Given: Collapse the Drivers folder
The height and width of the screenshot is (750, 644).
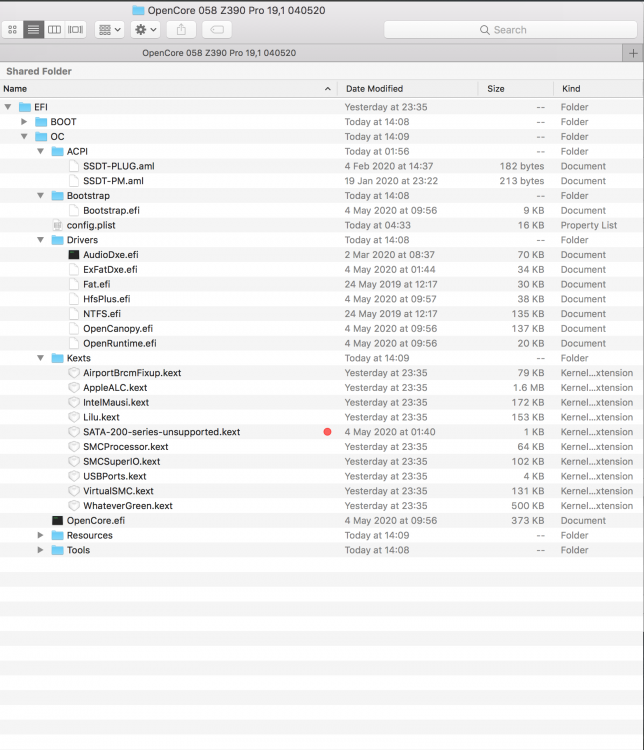Looking at the screenshot, I should pos(40,240).
